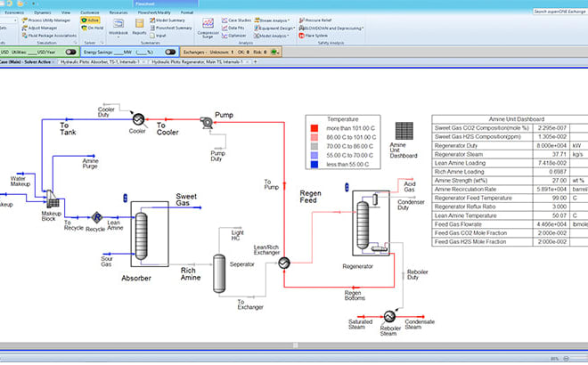Set solver to Active
Image resolution: width=588 pixels, height=365 pixels.
pos(90,20)
